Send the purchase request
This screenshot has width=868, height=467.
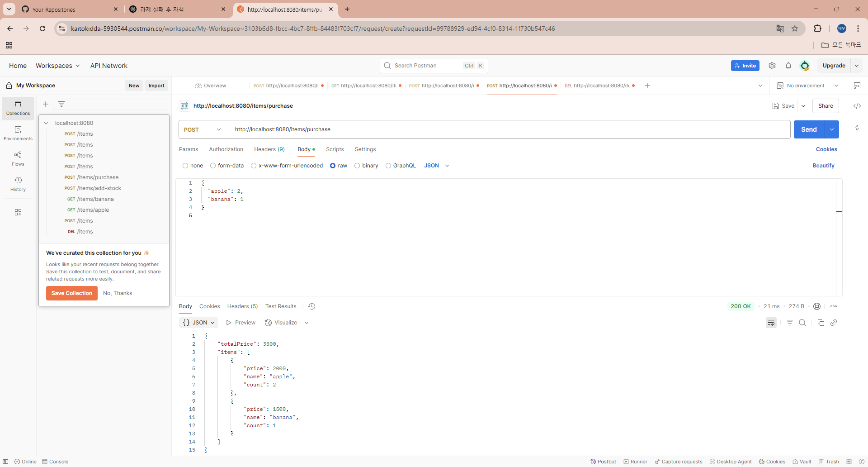click(809, 129)
